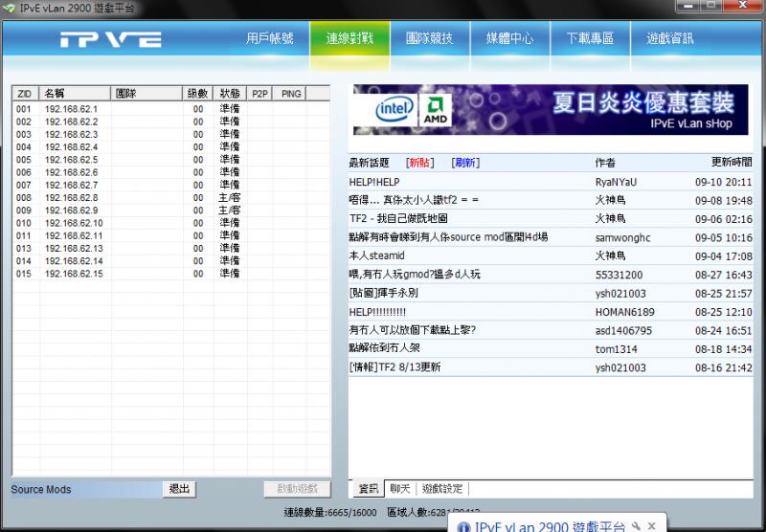Click the 退出 button
766x532 pixels.
click(179, 489)
